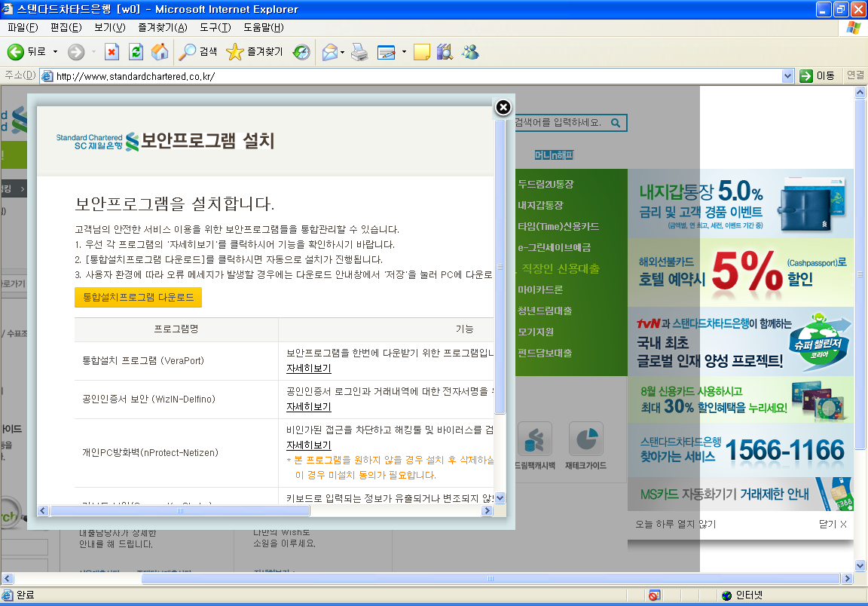The image size is (868, 606).
Task: Click the Internet zone globe in status bar
Action: [x=727, y=595]
